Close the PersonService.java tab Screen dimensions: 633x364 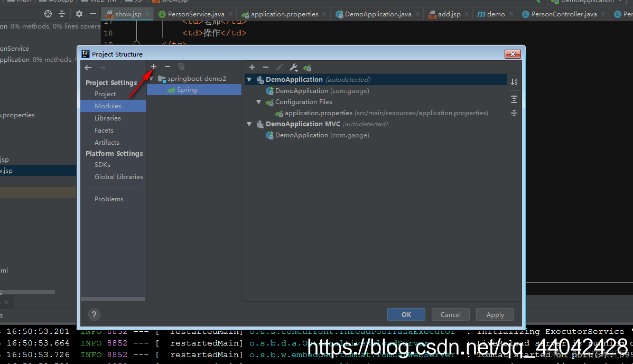(x=230, y=14)
